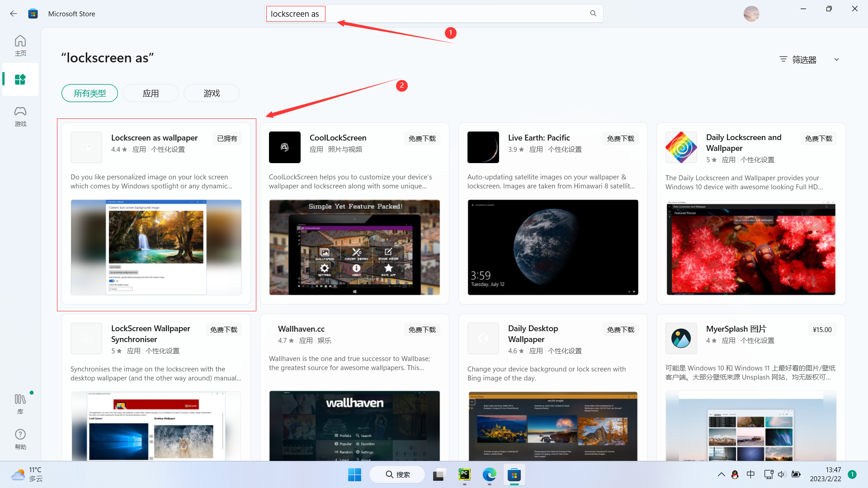The height and width of the screenshot is (488, 868).
Task: Open the user profile avatar
Action: tap(751, 14)
